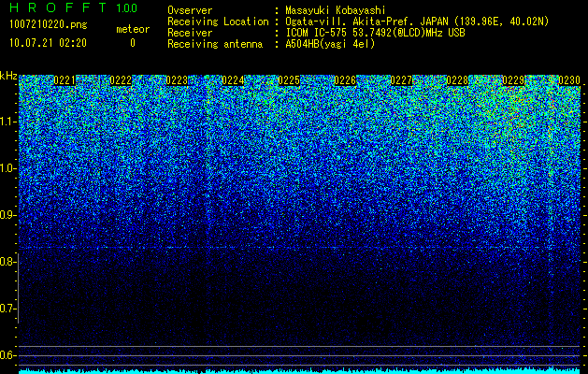
Task: Click the 0221 time marker
Action: click(65, 80)
